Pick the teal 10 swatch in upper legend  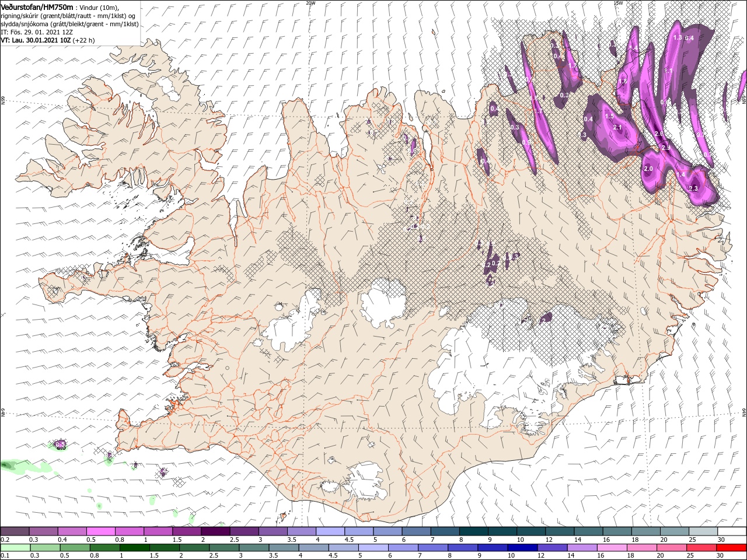[x=530, y=531]
